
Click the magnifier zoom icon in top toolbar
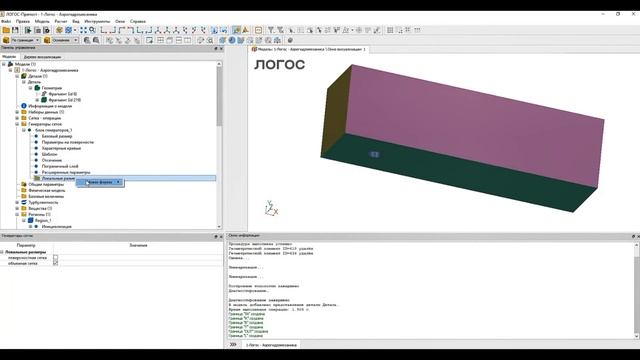click(x=93, y=30)
